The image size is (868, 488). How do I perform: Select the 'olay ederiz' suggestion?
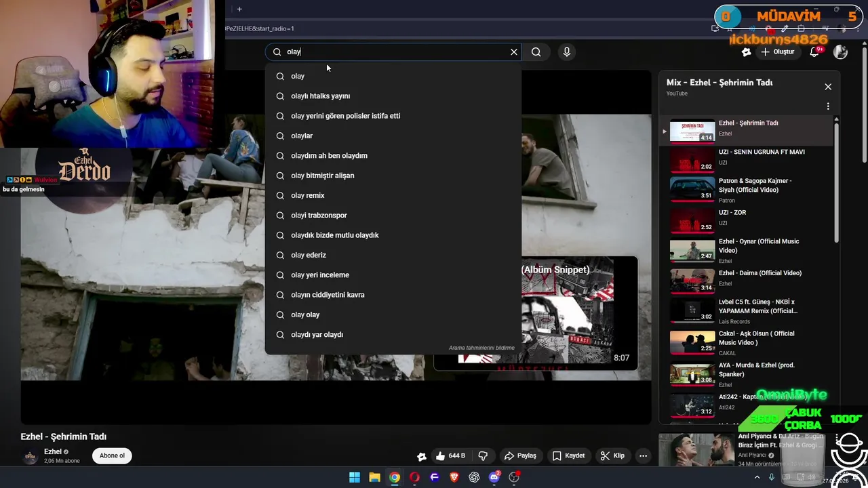pos(393,255)
